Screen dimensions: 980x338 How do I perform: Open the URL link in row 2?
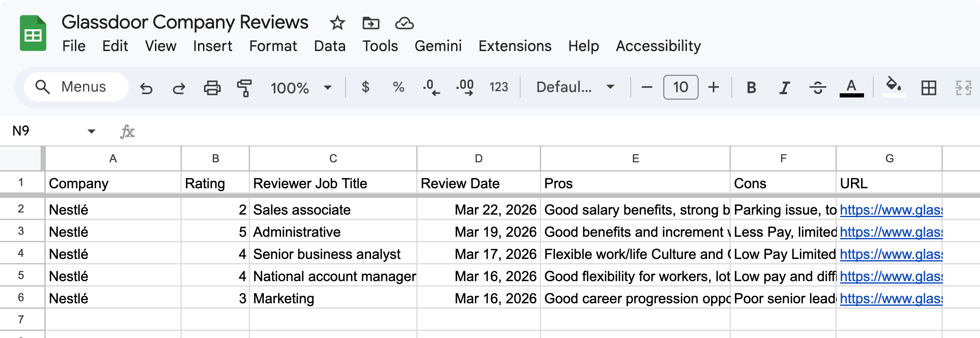(891, 210)
